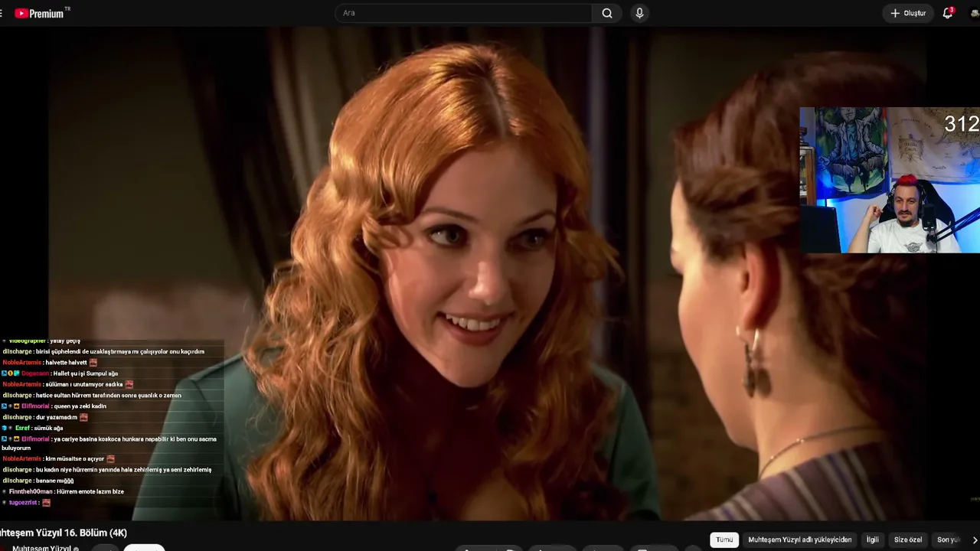Click the username tugcezrist in chat

click(x=24, y=502)
